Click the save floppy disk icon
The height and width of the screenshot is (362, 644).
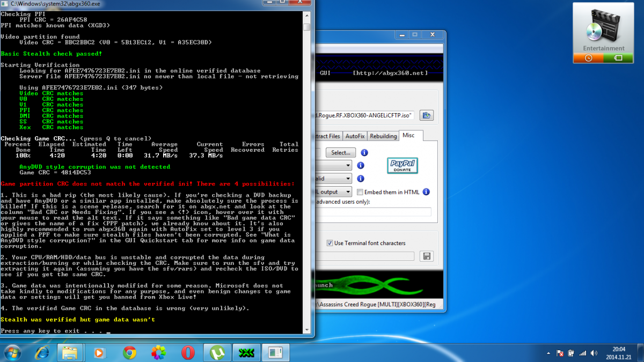click(427, 256)
